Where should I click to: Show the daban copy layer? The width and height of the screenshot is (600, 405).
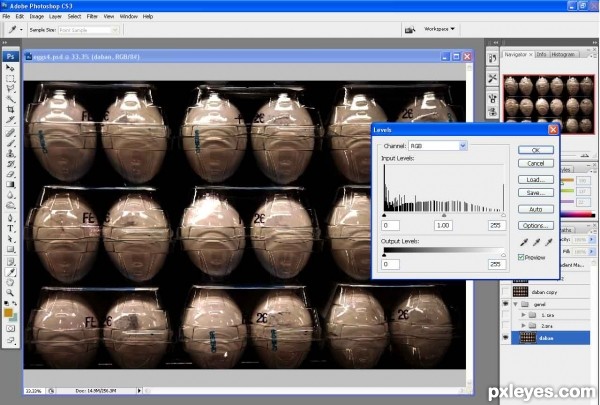(x=505, y=292)
